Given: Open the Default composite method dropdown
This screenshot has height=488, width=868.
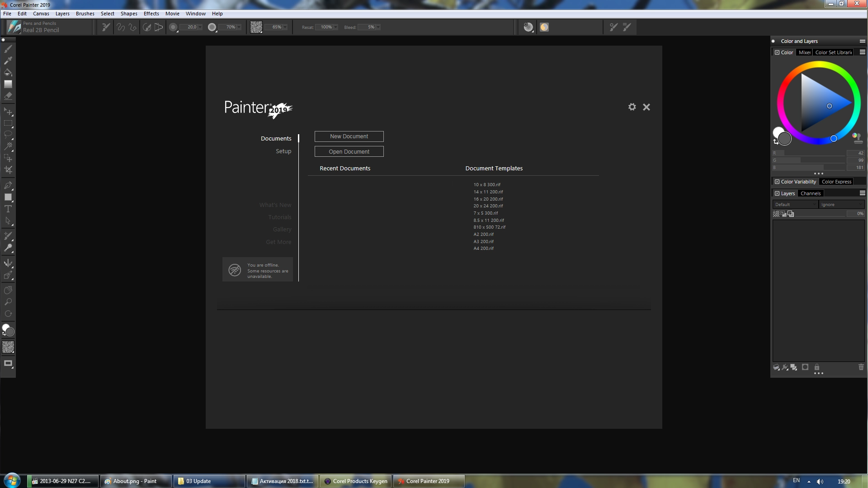Looking at the screenshot, I should (795, 205).
